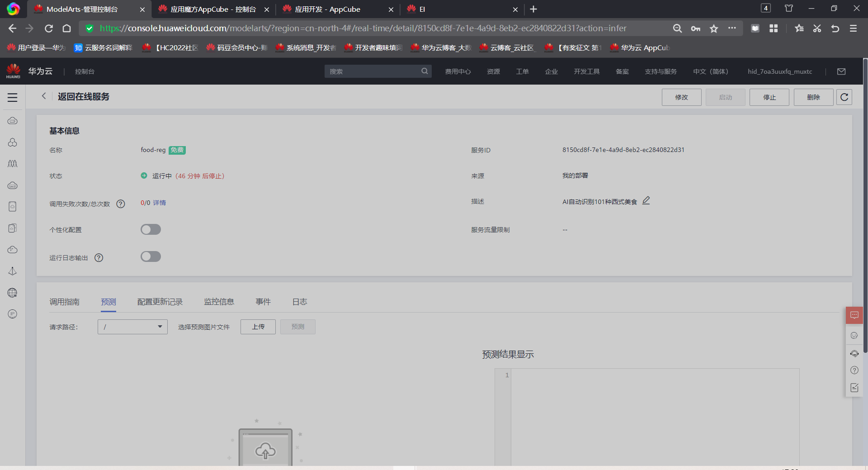868x470 pixels.
Task: Click the 预测结果显示 code output area
Action: pos(647,417)
